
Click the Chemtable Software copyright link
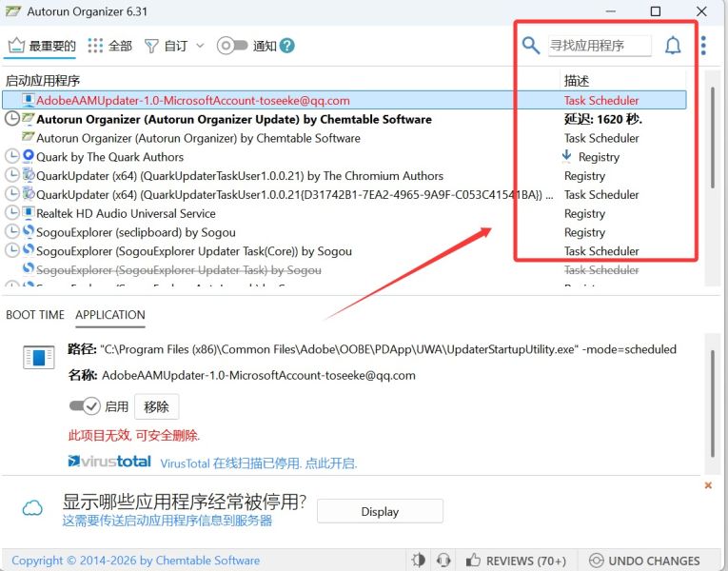click(x=135, y=561)
